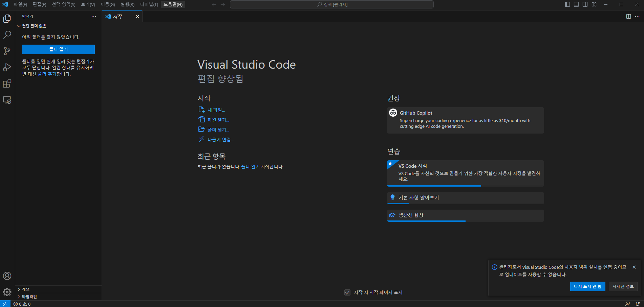
Task: Toggle panel layout icon
Action: 576,4
